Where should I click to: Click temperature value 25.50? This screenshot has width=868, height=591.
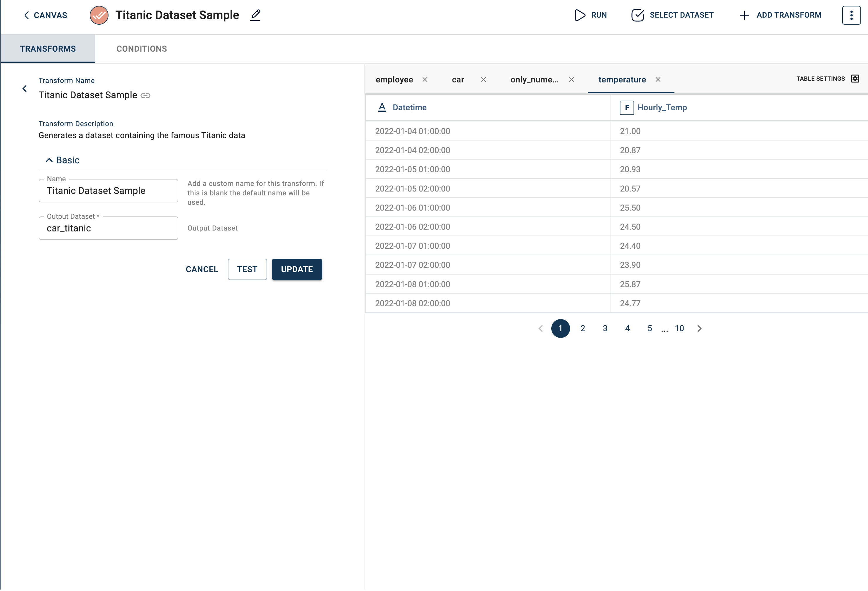(630, 208)
